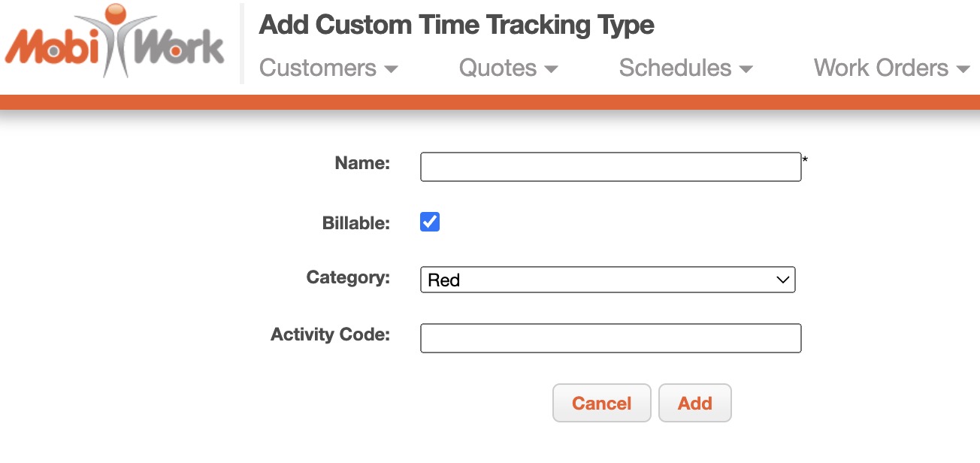Expand the Schedules menu
The height and width of the screenshot is (463, 980).
tap(675, 68)
